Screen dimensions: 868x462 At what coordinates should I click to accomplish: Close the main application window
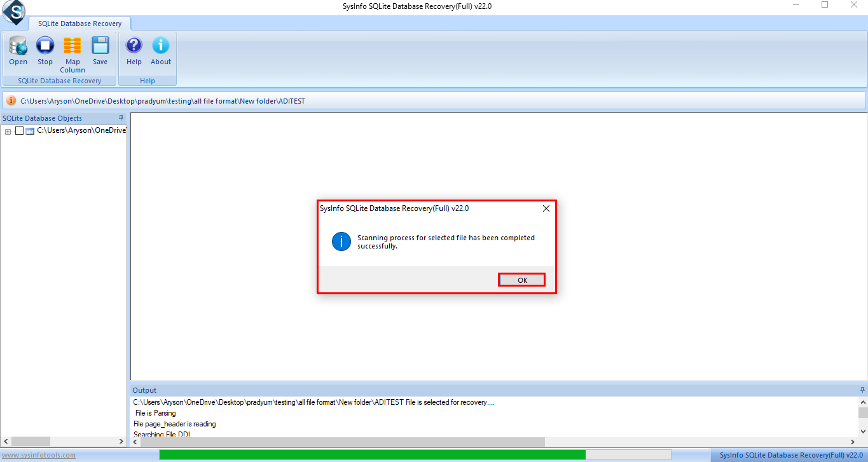click(853, 6)
